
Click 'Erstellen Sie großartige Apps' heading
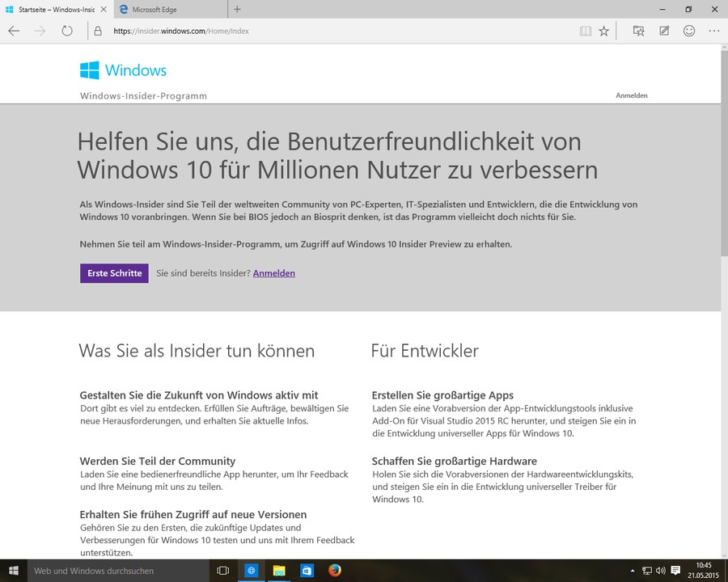click(x=442, y=395)
